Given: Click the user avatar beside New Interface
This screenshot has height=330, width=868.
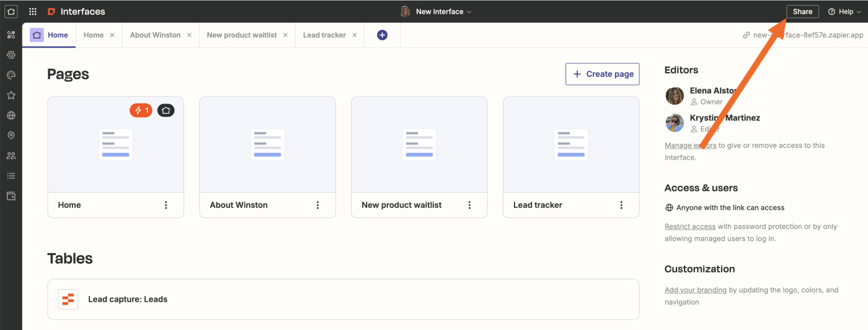Looking at the screenshot, I should [405, 11].
